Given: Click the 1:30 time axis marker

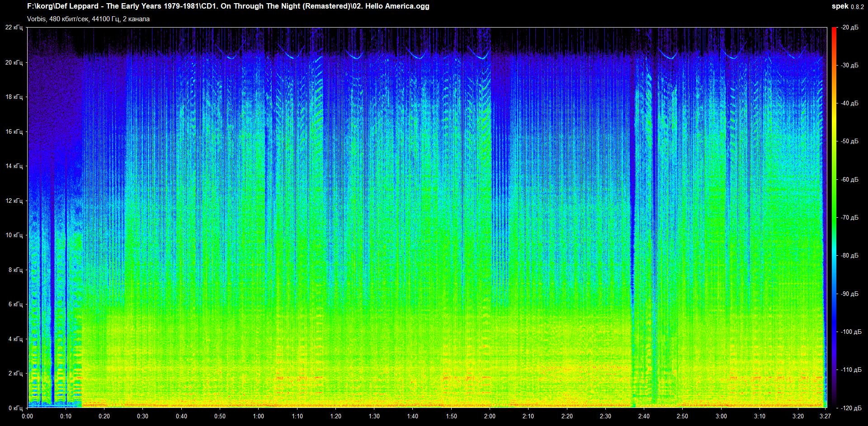Looking at the screenshot, I should point(374,416).
